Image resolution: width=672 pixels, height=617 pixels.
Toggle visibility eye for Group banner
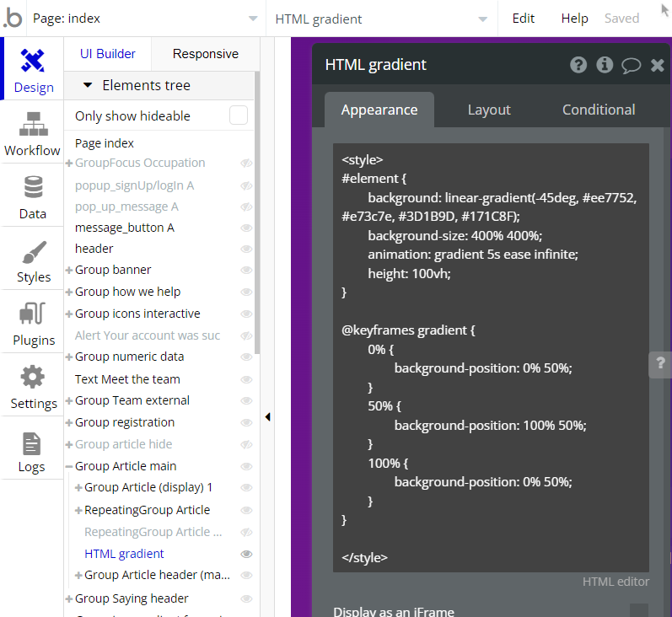click(247, 270)
